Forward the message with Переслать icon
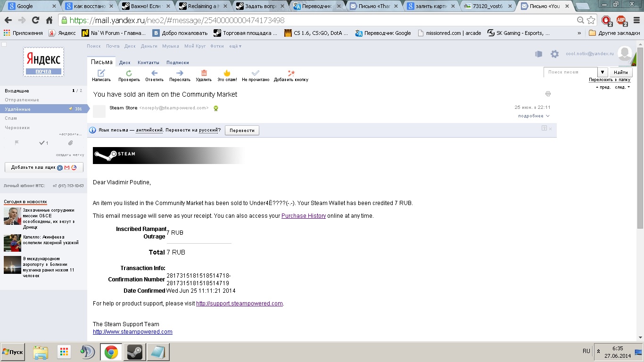The image size is (644, 362). (x=180, y=73)
